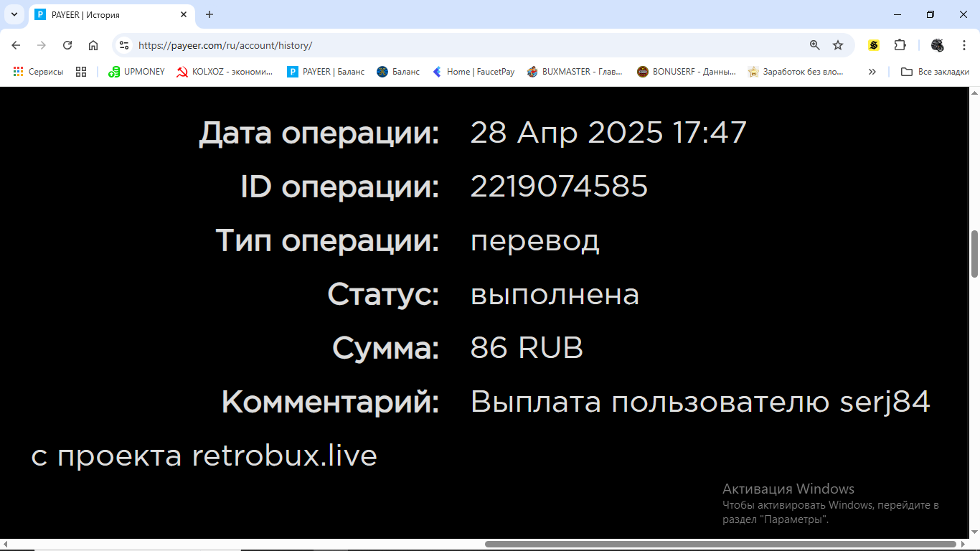Close the PAYEER | История tab
Image resolution: width=980 pixels, height=551 pixels.
[x=184, y=14]
